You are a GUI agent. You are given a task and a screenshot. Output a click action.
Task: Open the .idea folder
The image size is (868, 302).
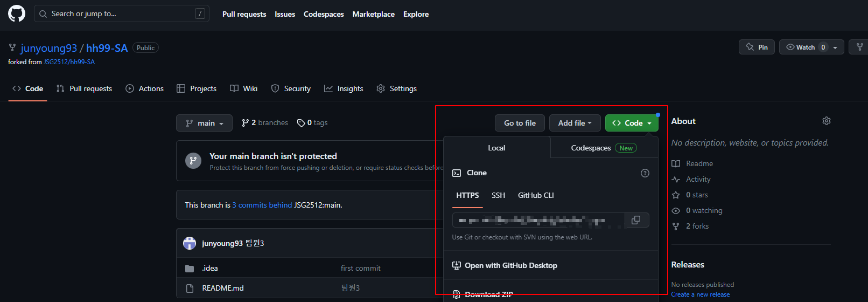[x=210, y=268]
